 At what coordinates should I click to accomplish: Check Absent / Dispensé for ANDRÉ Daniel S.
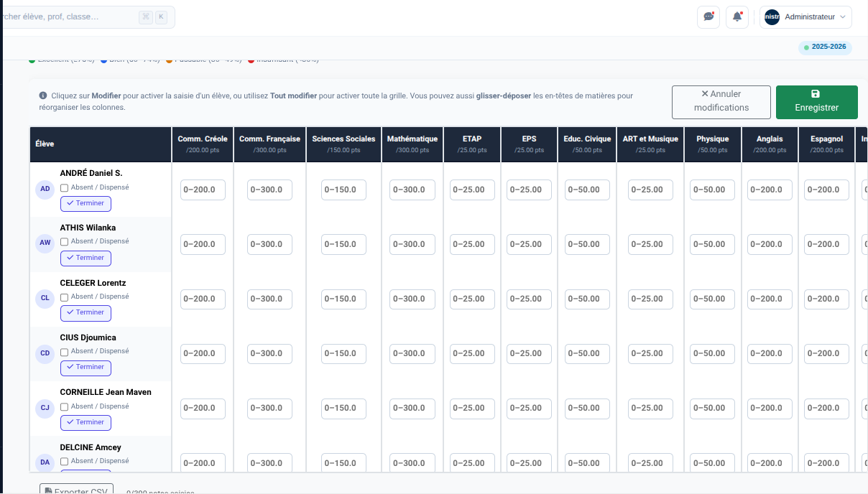(64, 188)
